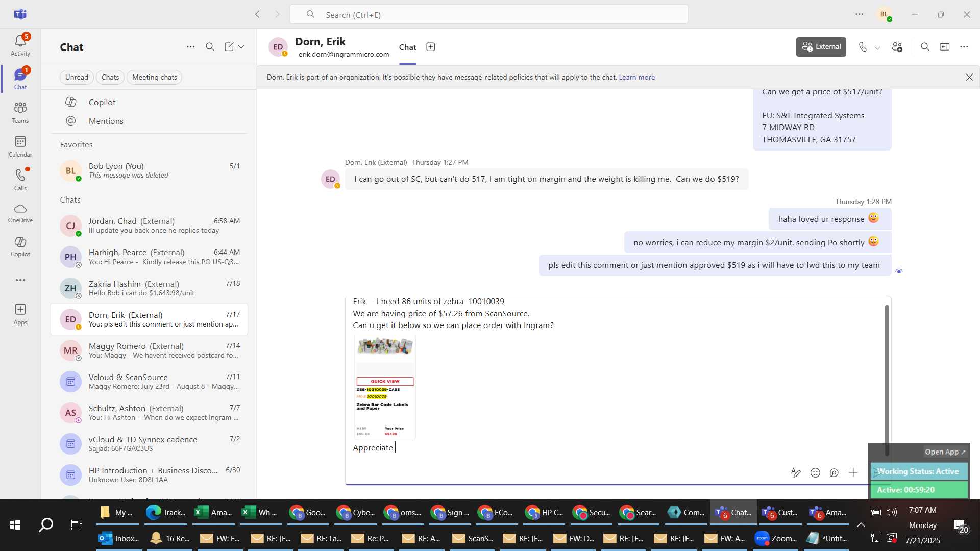
Task: Open Copilot in the left rail
Action: 20,246
